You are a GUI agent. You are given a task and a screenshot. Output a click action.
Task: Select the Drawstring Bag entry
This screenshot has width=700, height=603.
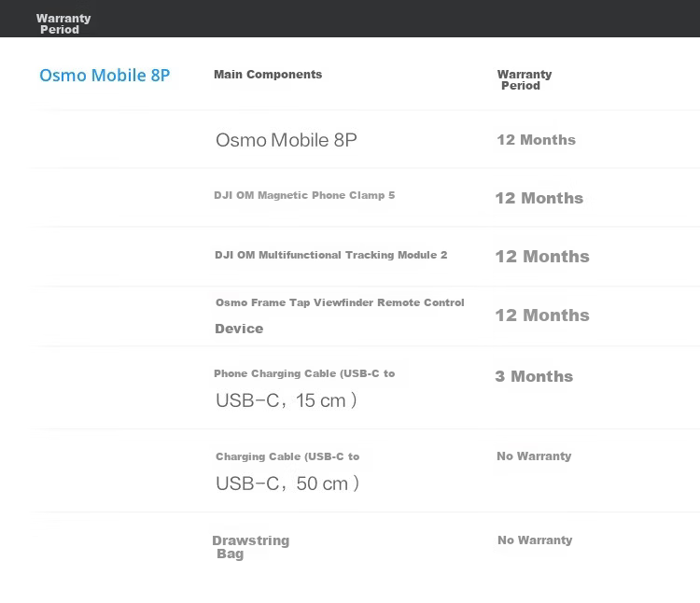pos(251,547)
